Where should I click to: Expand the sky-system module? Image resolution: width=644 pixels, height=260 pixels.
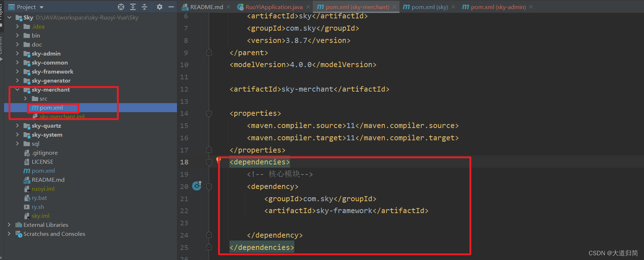click(x=17, y=135)
